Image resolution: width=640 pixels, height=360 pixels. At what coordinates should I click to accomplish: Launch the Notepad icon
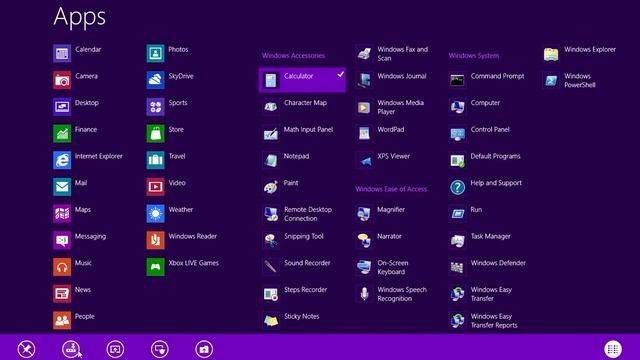click(x=271, y=160)
